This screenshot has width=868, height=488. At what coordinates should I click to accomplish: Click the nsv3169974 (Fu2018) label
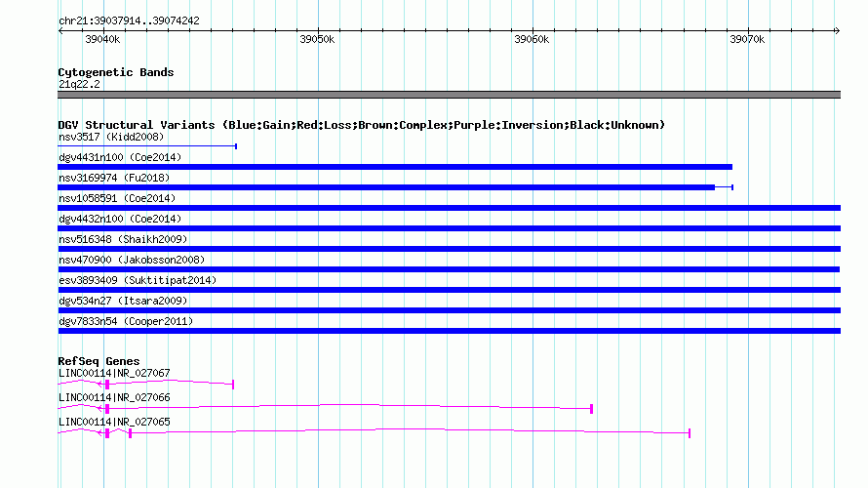[114, 178]
